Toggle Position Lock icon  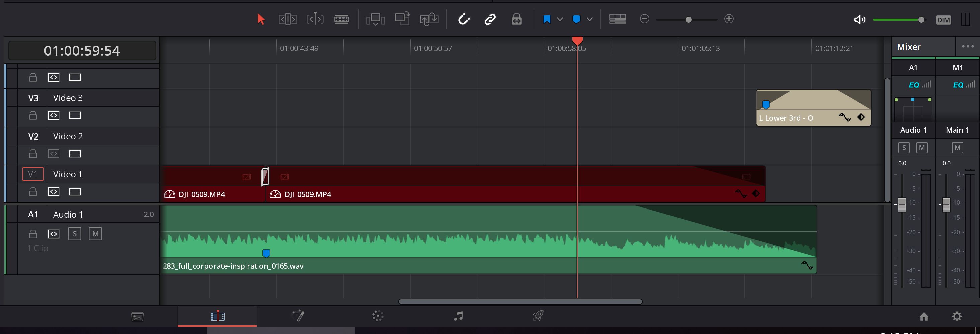click(x=516, y=19)
